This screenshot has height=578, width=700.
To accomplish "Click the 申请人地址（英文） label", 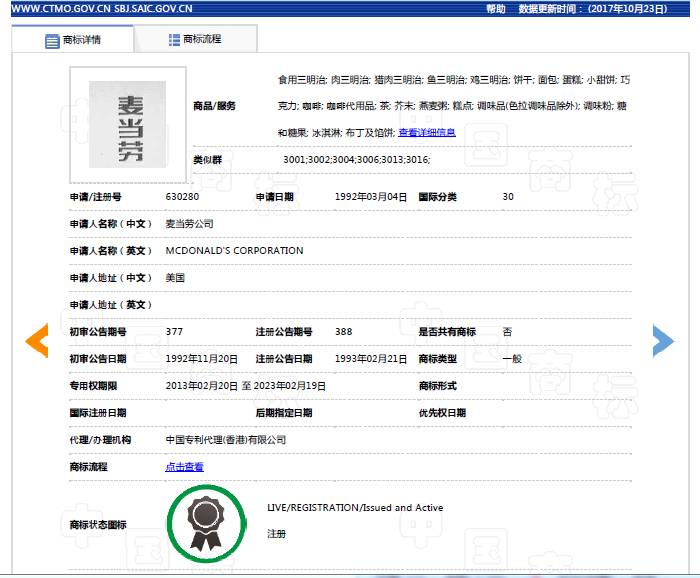I will coord(111,305).
